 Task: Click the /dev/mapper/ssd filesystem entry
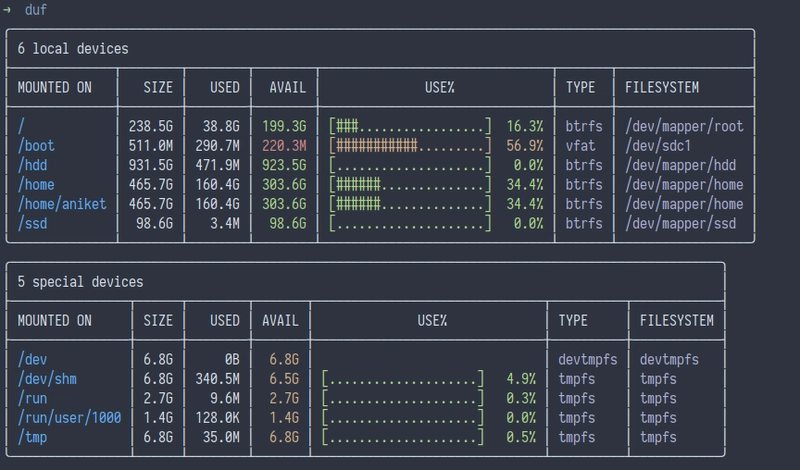[x=680, y=223]
